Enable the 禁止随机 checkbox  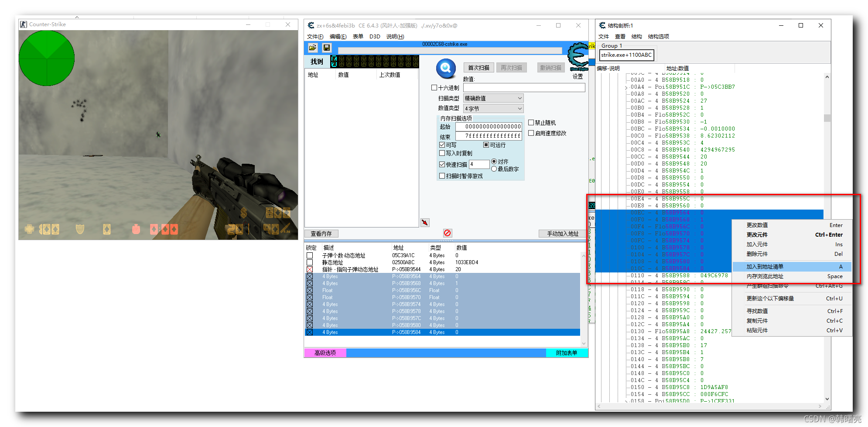[x=531, y=123]
